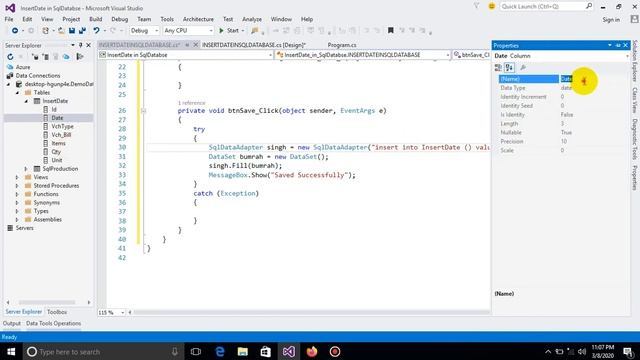Open Microsoft Store from the taskbar

tap(265, 351)
